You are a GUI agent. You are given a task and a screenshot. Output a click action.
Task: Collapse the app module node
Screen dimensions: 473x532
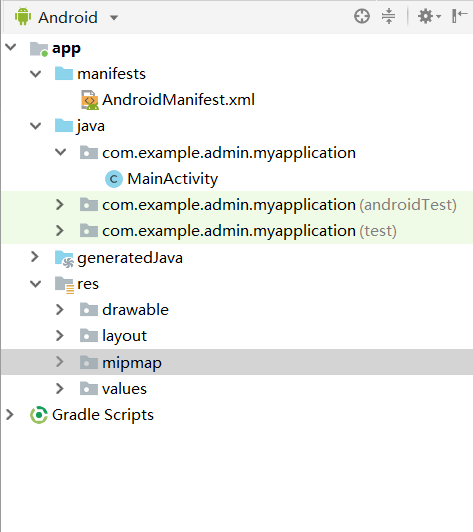[11, 47]
